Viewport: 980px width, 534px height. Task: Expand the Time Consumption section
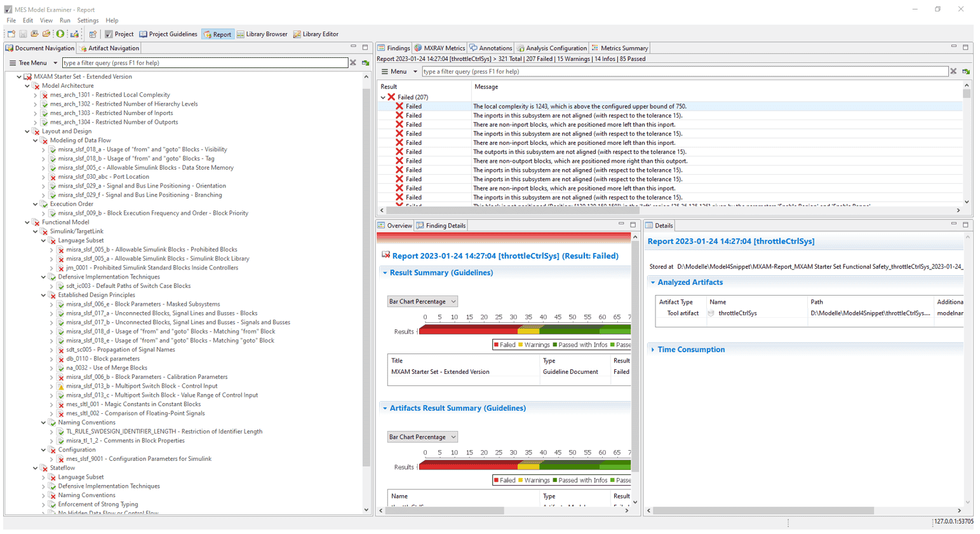(690, 350)
